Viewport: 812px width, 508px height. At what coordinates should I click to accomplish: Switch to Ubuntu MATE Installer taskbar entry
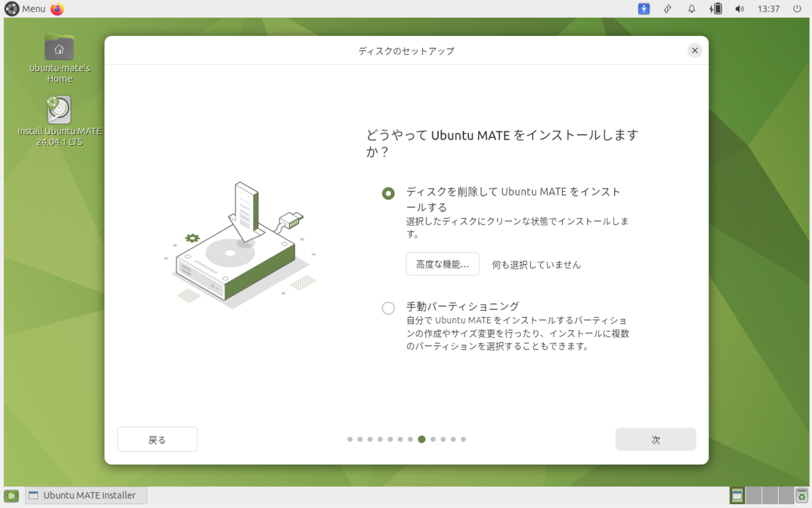pyautogui.click(x=86, y=495)
